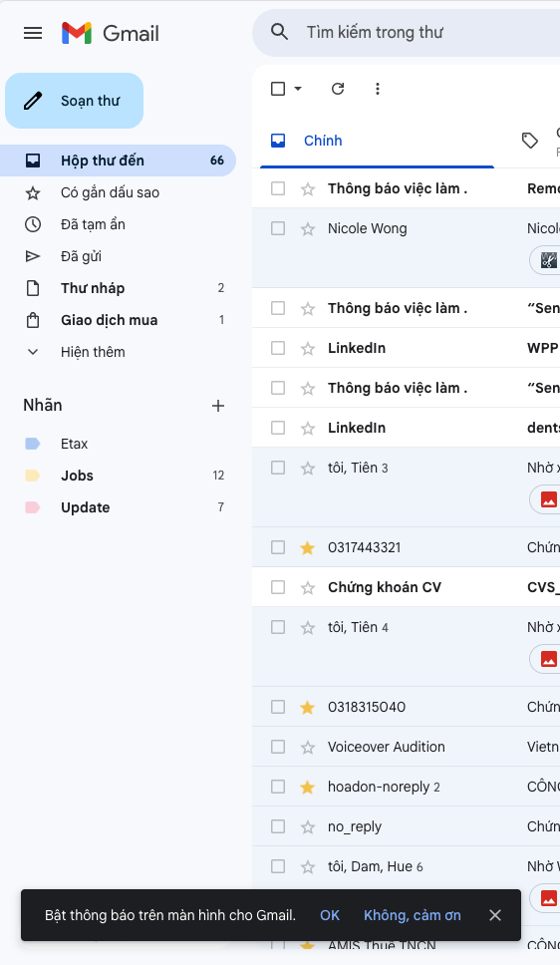
Task: Select checkbox for Voiceover Audition email
Action: 278,747
